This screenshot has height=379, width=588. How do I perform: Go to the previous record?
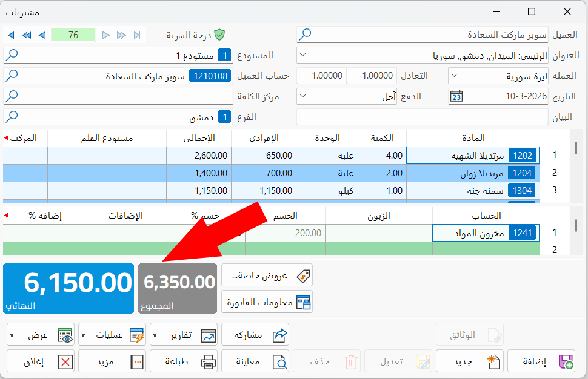click(42, 35)
